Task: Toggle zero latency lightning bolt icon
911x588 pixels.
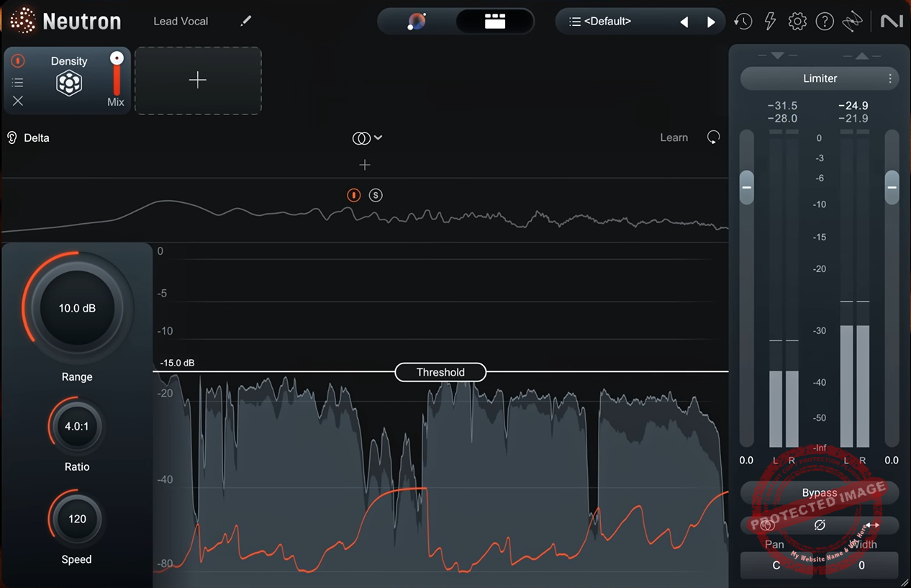Action: (x=770, y=22)
